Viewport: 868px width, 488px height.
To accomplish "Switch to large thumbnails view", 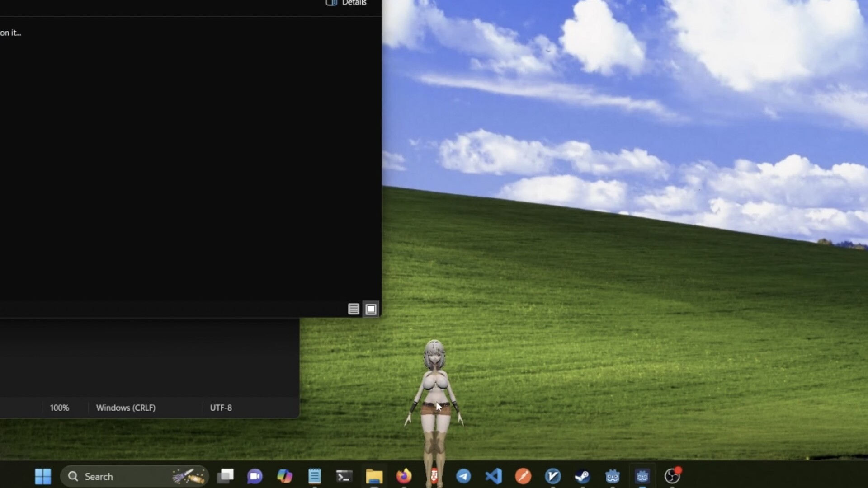I will pyautogui.click(x=371, y=309).
